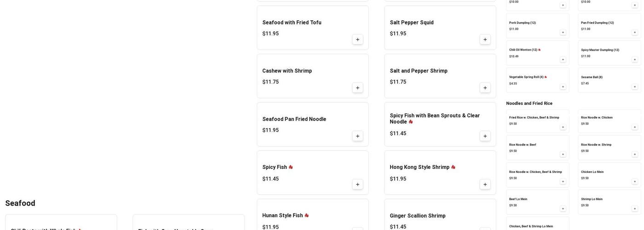Add Salt Pepper Squid to order

pos(485,40)
